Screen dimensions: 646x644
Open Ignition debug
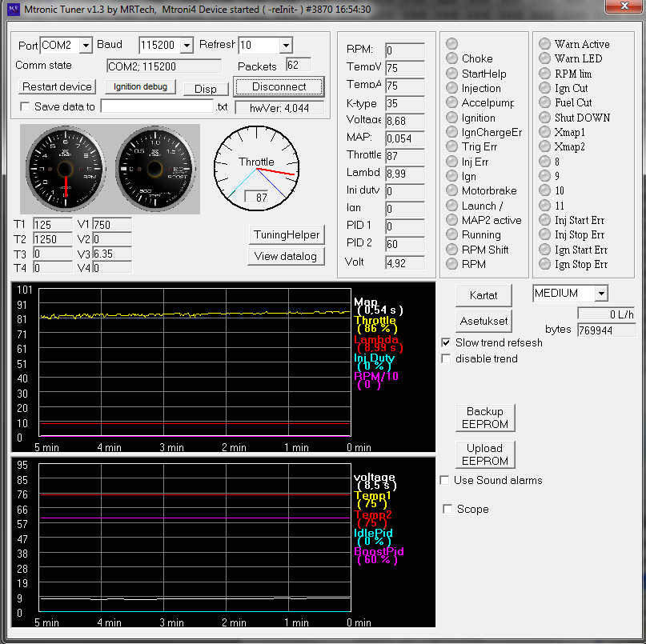click(140, 86)
